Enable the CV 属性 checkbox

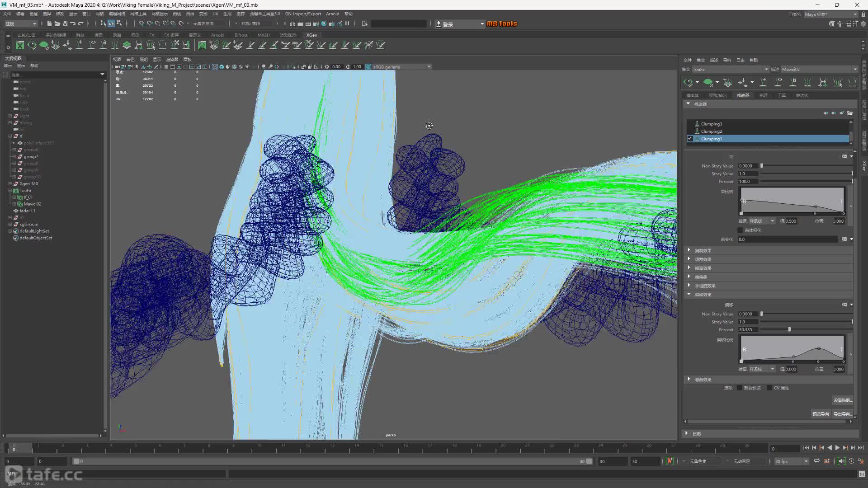769,388
